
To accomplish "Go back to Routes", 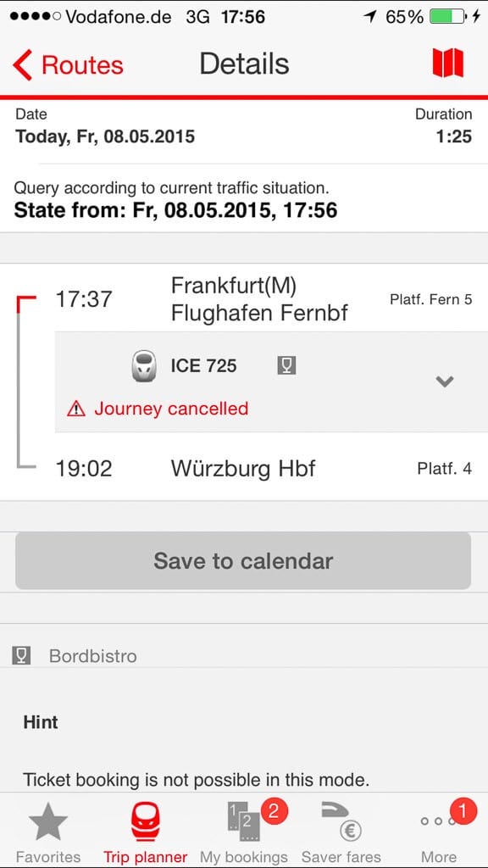I will coord(68,64).
